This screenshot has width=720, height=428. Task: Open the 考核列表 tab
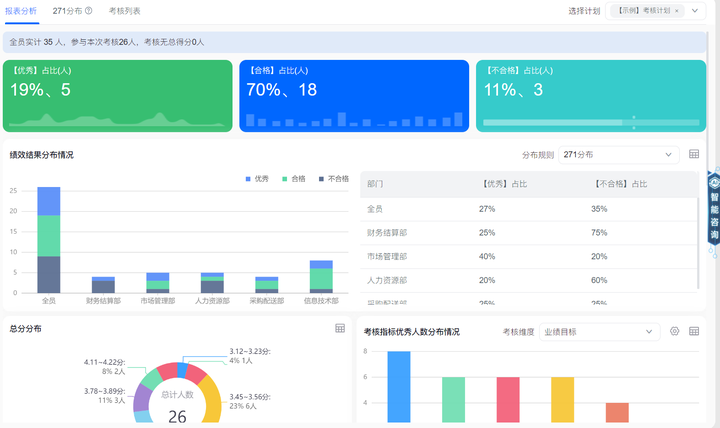point(124,11)
